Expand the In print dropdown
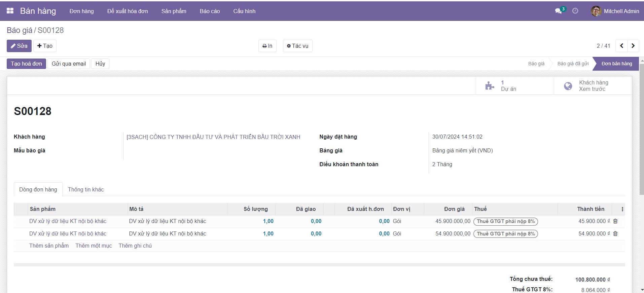Viewport: 644px width, 293px height. [x=267, y=46]
